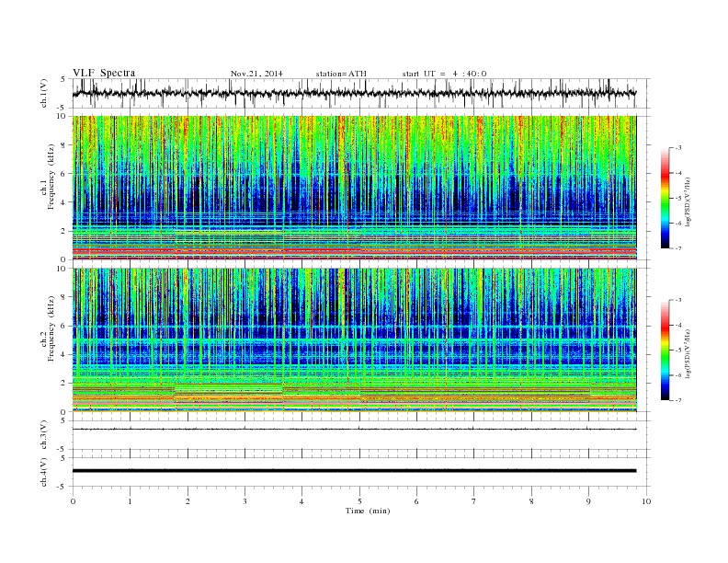Select the ch.1 "Frequency (kHz)" axis label
This screenshot has width=728, height=563.
click(51, 177)
